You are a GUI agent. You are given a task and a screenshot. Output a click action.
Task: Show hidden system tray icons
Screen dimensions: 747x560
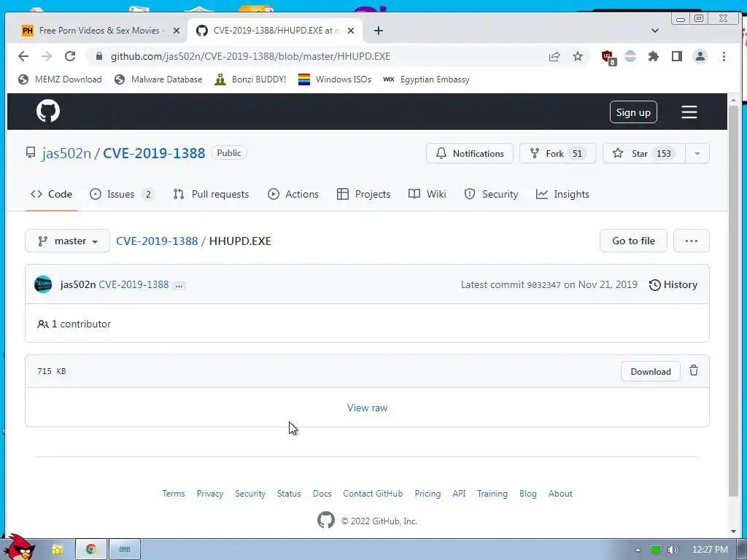pyautogui.click(x=638, y=550)
